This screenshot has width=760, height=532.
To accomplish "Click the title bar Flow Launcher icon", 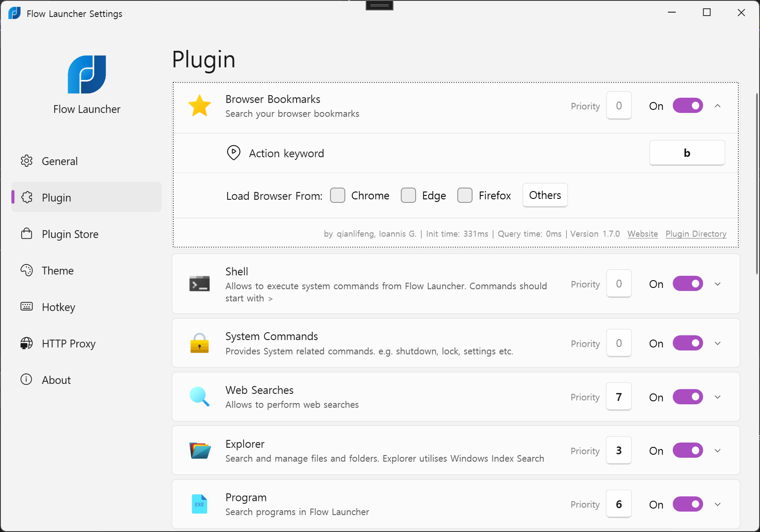I will 14,13.
